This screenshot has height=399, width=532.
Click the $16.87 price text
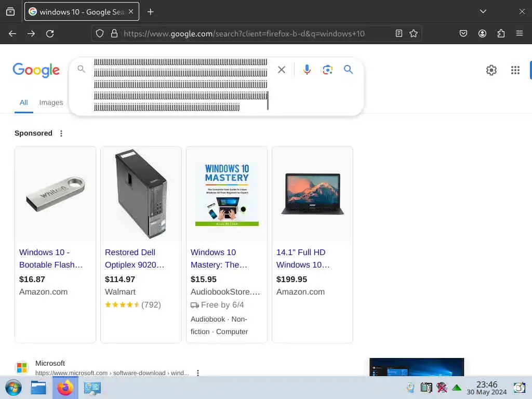pos(32,279)
